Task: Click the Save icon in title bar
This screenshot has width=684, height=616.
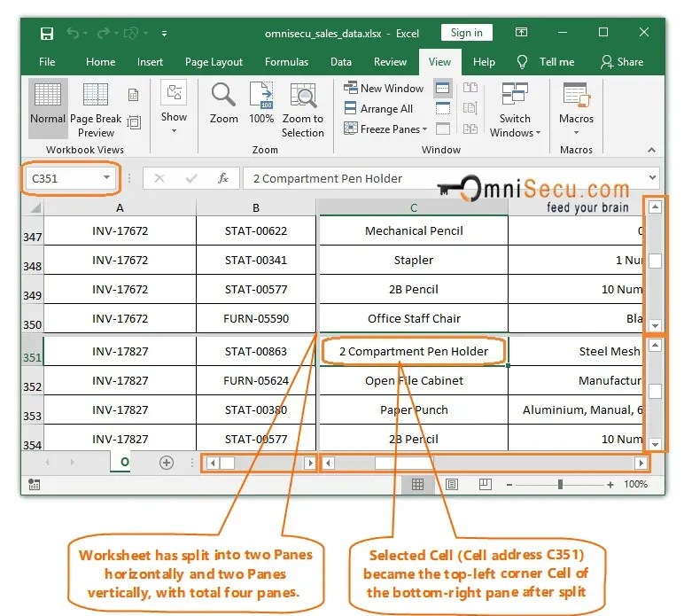Action: 47,34
